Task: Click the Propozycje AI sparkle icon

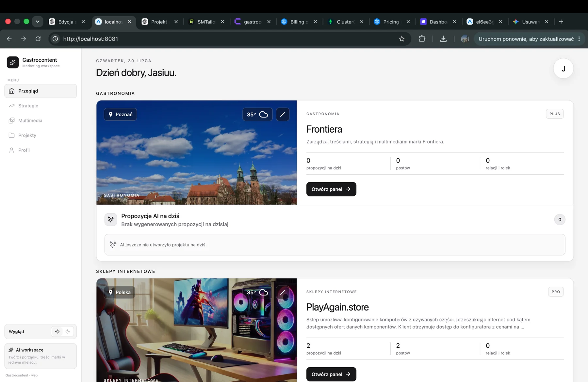Action: coord(111,219)
